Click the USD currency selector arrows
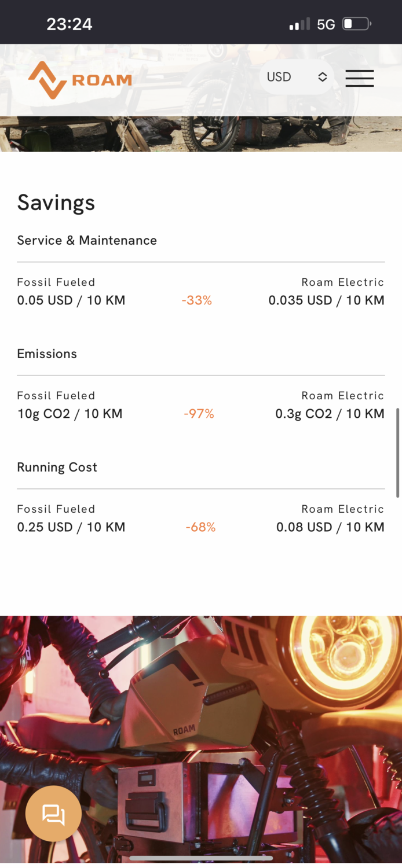This screenshot has width=402, height=868. point(323,77)
